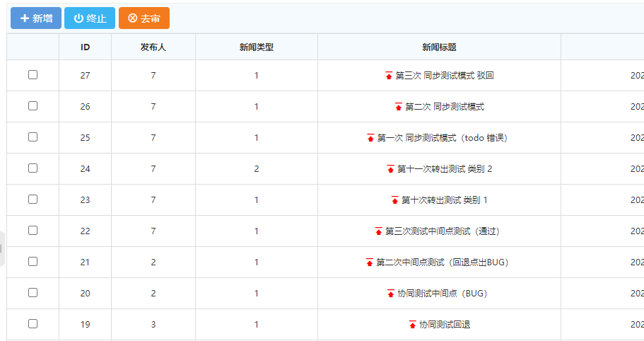Click pin-to-top icon beside 协同测试中间点 (BUG)
Image resolution: width=644 pixels, height=341 pixels.
[x=391, y=294]
